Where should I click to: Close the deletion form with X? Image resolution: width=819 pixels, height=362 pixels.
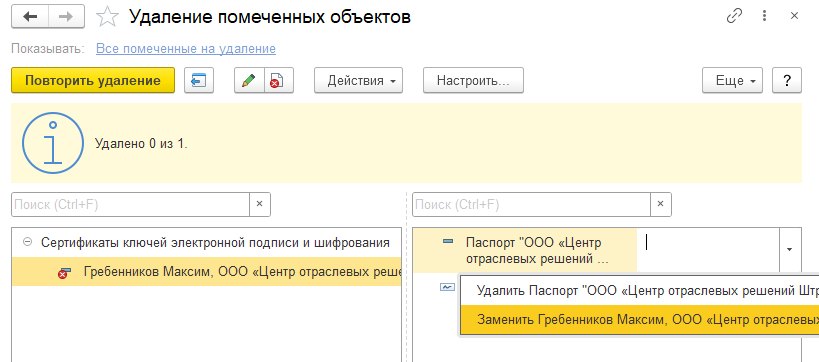pyautogui.click(x=794, y=17)
